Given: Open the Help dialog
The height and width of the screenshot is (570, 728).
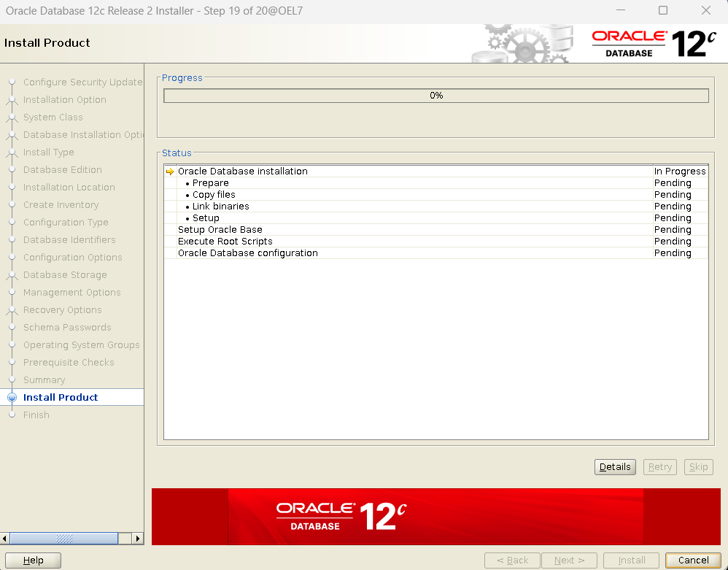Looking at the screenshot, I should coord(33,561).
